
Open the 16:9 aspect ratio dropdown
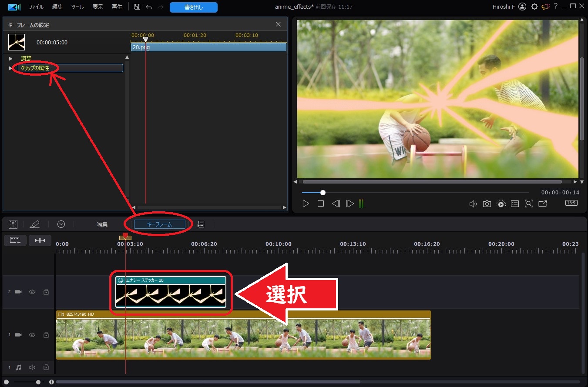coord(571,203)
